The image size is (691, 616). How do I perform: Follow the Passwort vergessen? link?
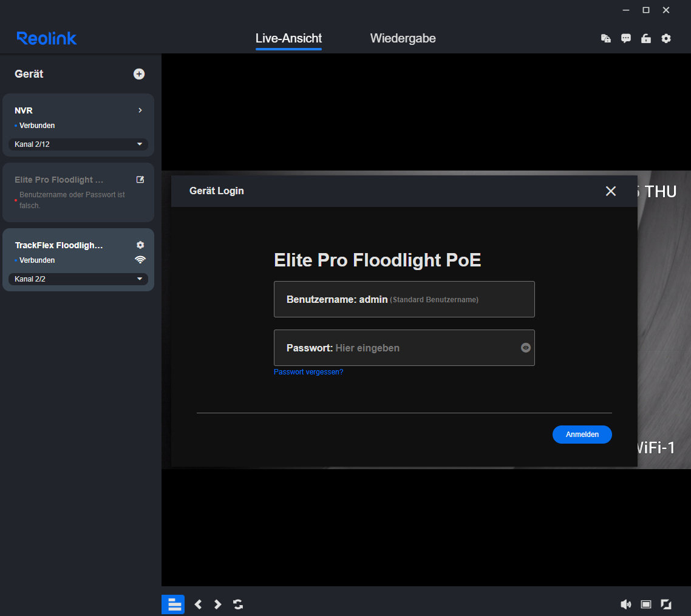[308, 372]
